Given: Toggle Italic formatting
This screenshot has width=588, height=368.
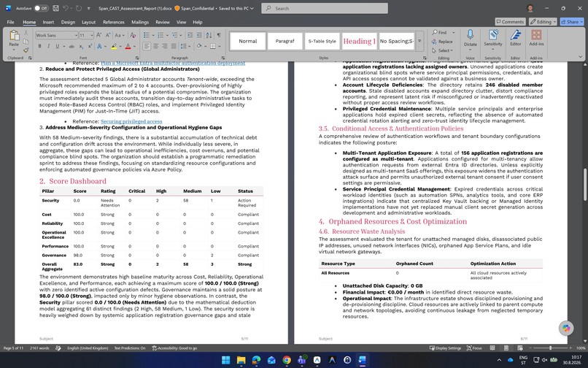Looking at the screenshot, I should [x=48, y=46].
